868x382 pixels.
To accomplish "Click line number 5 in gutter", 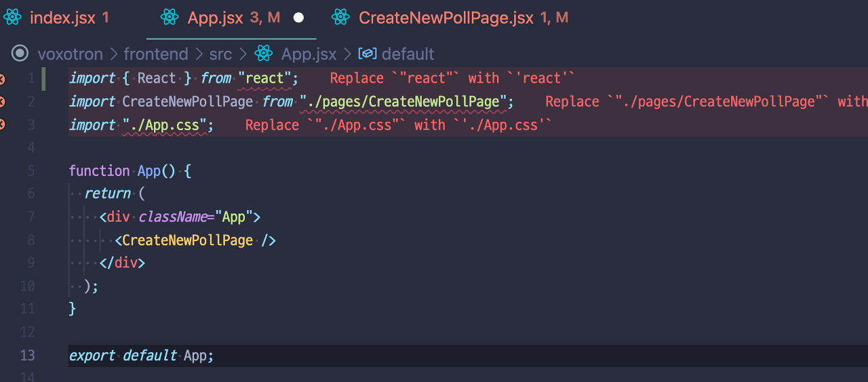I will (x=31, y=171).
